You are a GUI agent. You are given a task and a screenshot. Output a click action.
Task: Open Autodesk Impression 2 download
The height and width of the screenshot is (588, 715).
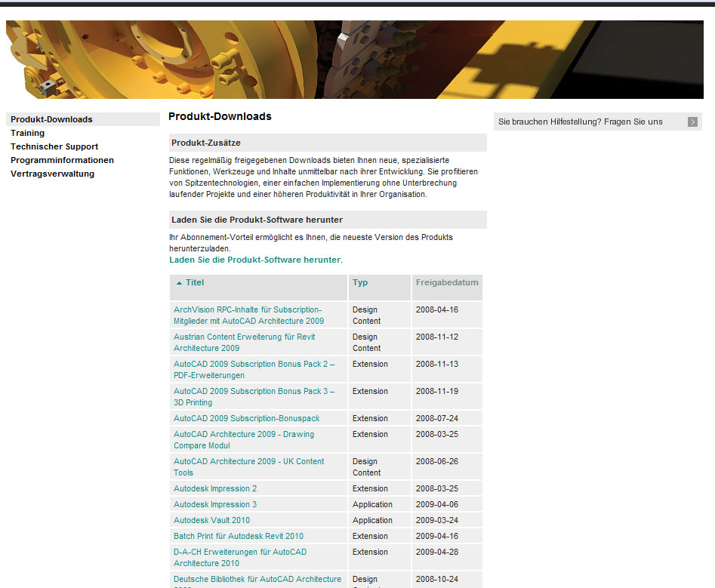coord(214,488)
